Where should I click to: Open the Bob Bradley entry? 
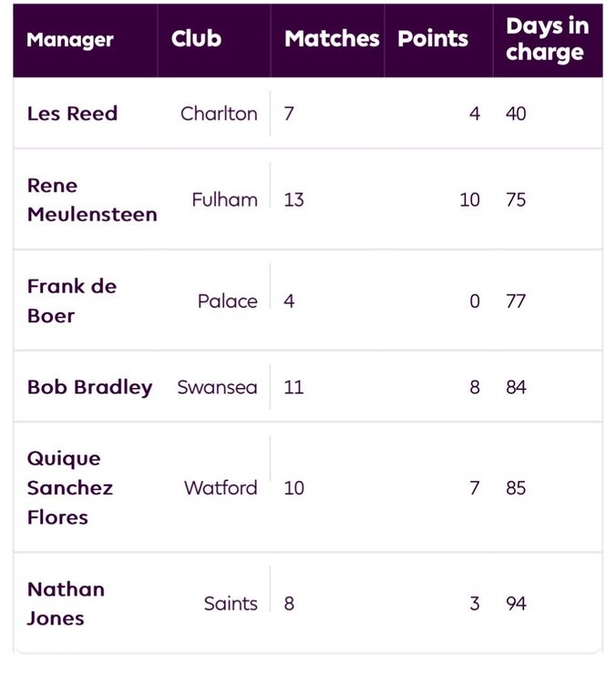click(90, 387)
